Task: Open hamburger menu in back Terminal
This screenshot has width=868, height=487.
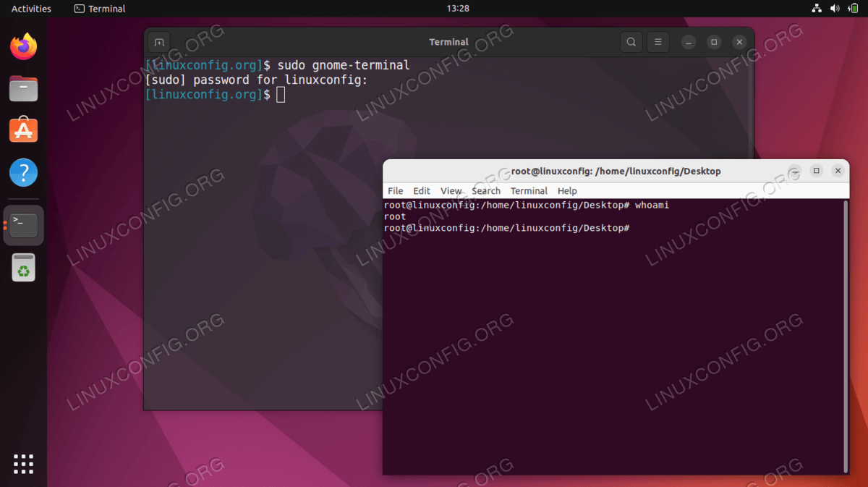Action: coord(658,42)
